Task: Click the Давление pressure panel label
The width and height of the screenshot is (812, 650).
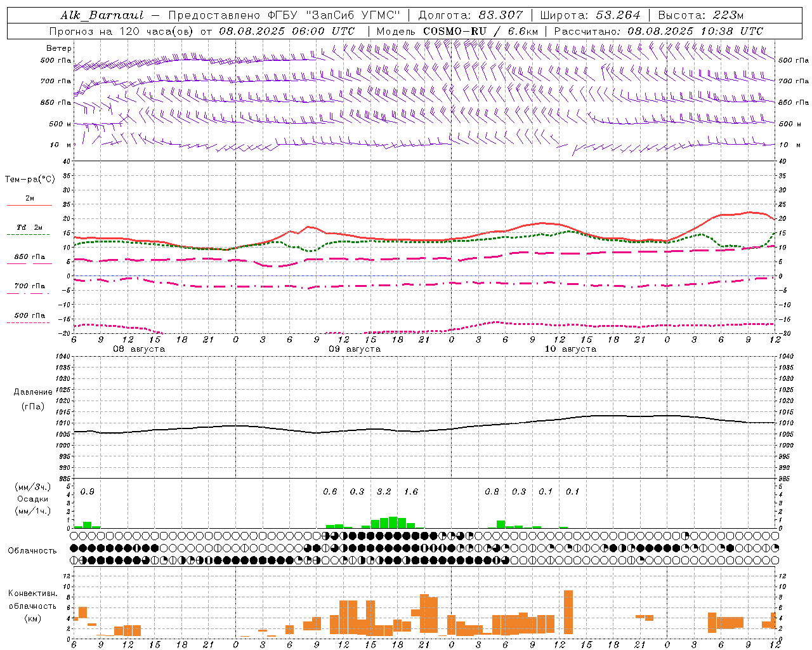Action: click(33, 392)
